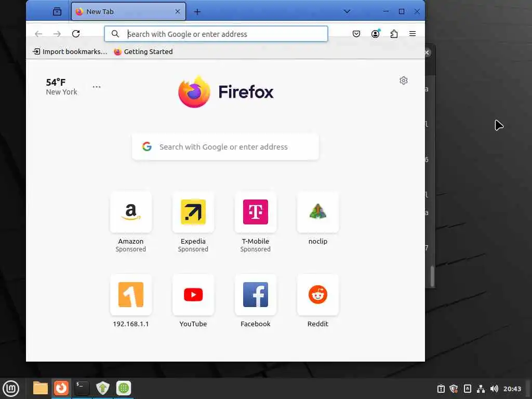The width and height of the screenshot is (532, 399).
Task: Click the update shield tray icon
Action: click(x=454, y=389)
